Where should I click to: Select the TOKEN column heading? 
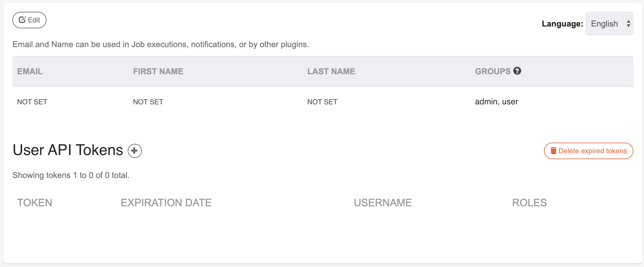pos(34,202)
